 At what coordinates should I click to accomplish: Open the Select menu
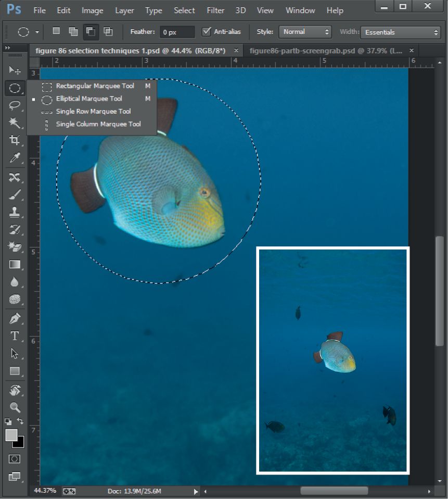click(x=184, y=10)
